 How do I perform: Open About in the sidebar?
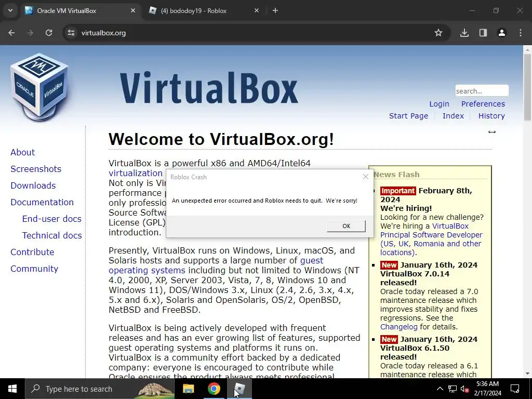[x=23, y=152]
